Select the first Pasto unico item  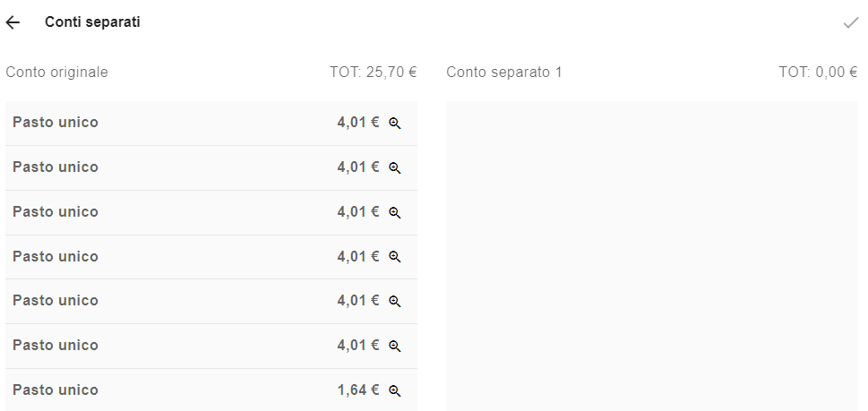point(211,123)
